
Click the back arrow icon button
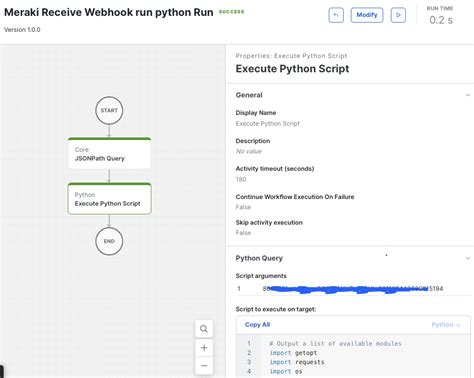[336, 15]
